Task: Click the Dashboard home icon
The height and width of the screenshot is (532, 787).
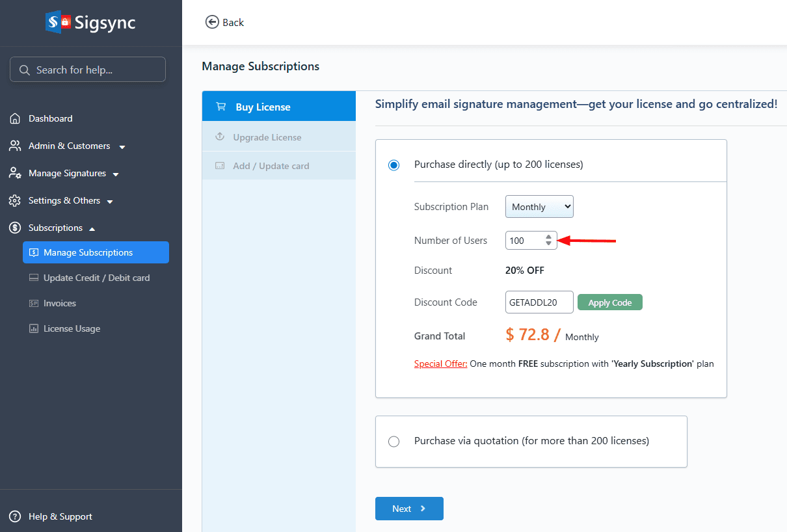Action: [x=15, y=118]
